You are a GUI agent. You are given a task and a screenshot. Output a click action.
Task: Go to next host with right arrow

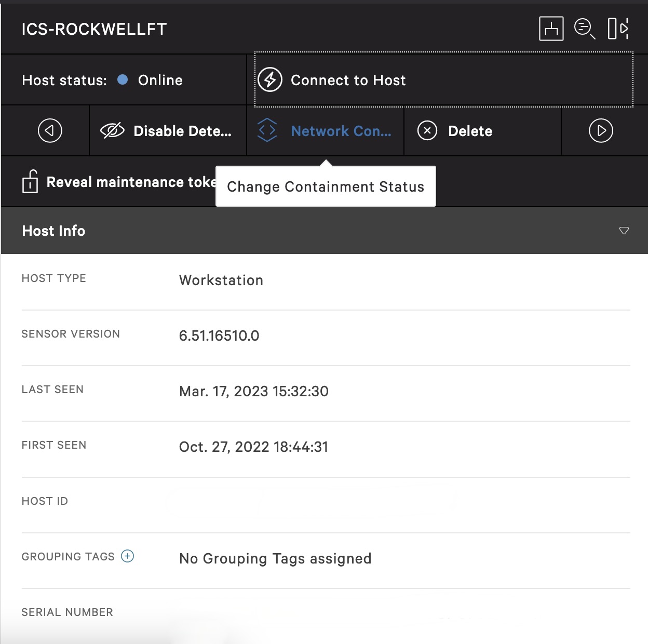coord(601,130)
